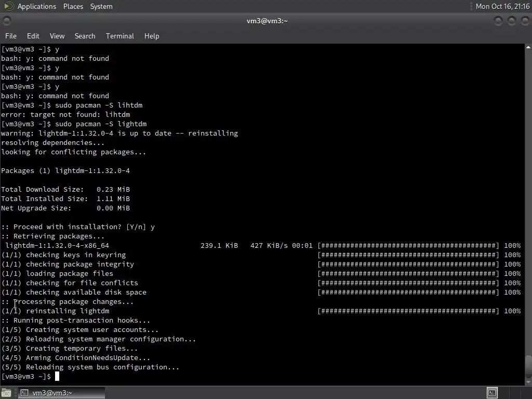Viewport: 532px width, 399px height.
Task: Click the 'sudo pacman -S lightdm' command line
Action: (74, 124)
